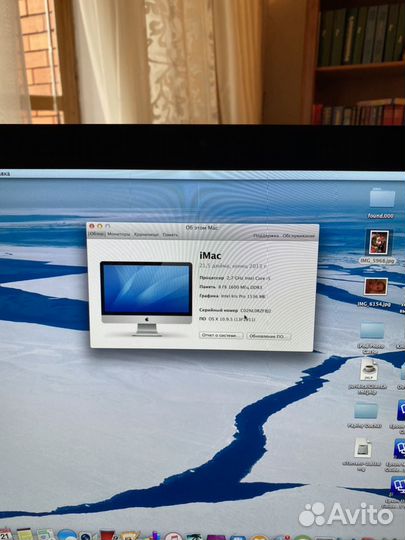Open the iTunes icon in the Dock
This screenshot has width=405, height=540.
coord(173,536)
